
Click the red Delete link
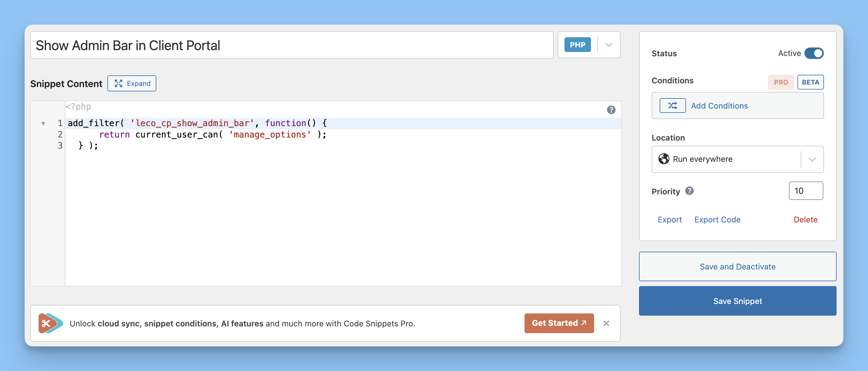(805, 220)
